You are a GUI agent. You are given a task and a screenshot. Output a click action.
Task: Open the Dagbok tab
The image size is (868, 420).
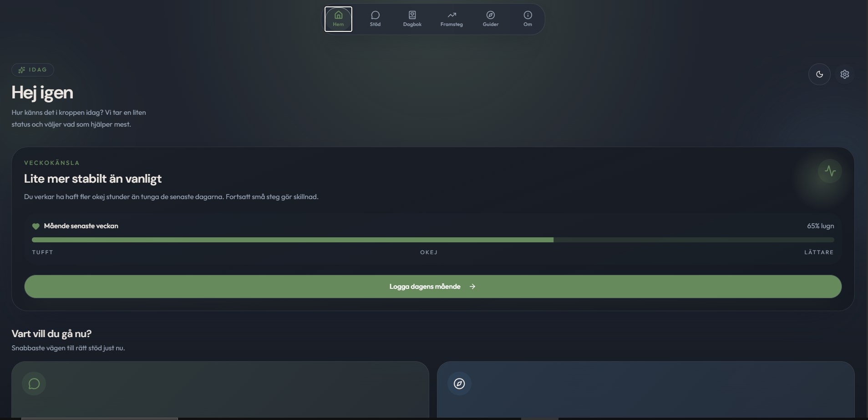412,19
